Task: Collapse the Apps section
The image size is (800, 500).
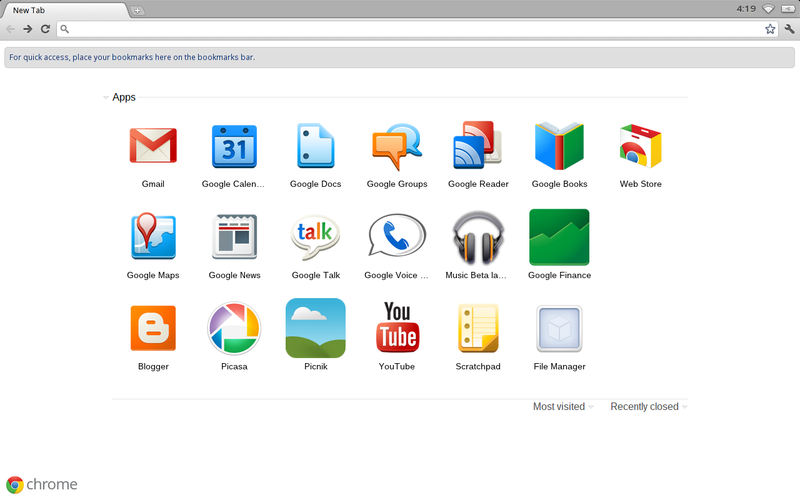Action: [106, 97]
